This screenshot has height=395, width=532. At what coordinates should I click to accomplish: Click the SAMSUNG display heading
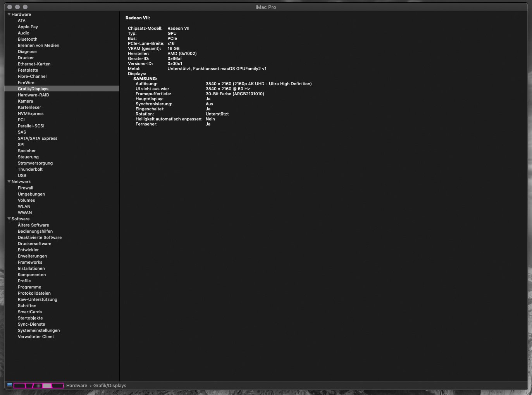[x=145, y=79]
